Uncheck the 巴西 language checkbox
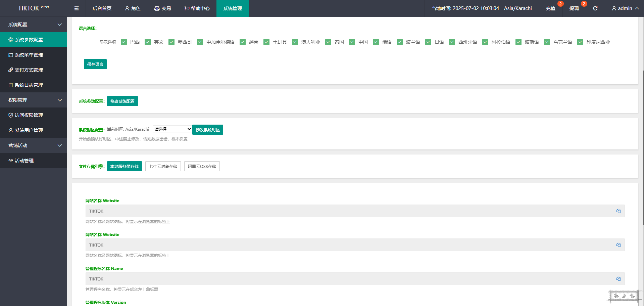The width and height of the screenshot is (644, 306). [124, 42]
